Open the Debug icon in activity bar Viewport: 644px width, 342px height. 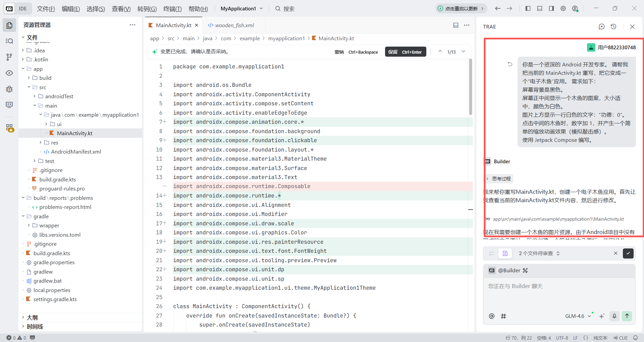point(9,89)
